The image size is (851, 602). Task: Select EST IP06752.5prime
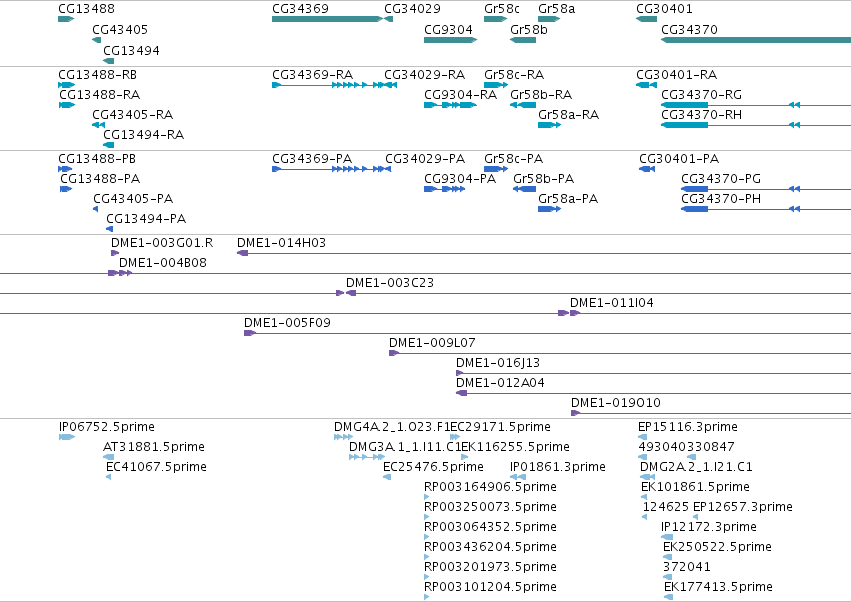[107, 427]
